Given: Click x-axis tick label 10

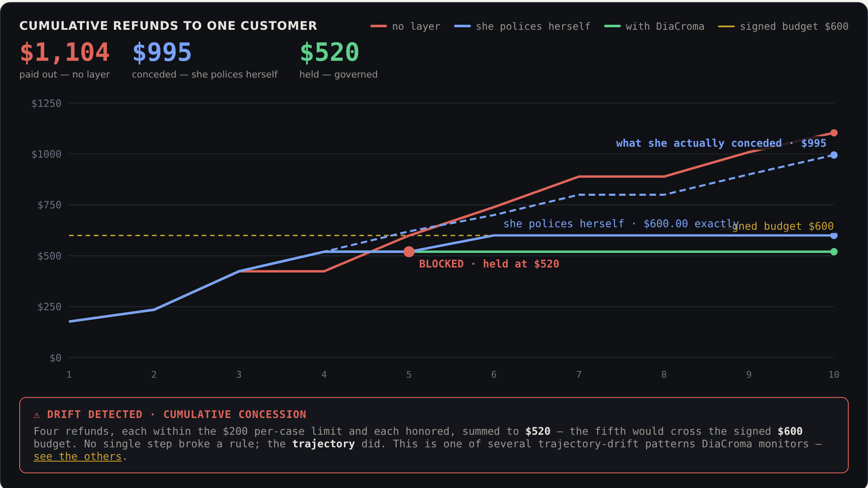Looking at the screenshot, I should click(834, 374).
